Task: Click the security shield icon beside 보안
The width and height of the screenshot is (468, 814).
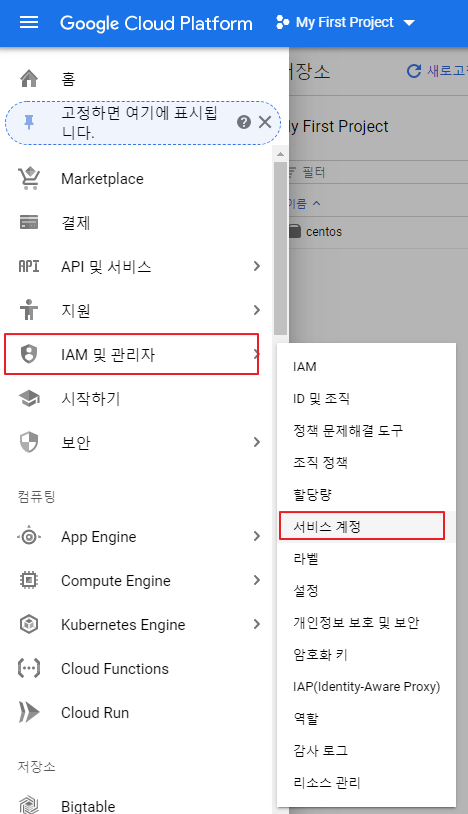Action: [29, 442]
